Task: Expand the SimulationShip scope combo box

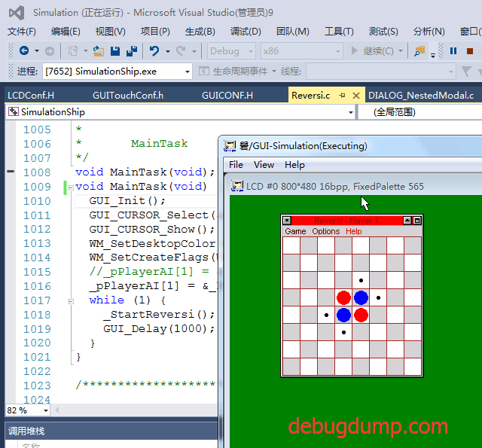Action: pyautogui.click(x=351, y=112)
